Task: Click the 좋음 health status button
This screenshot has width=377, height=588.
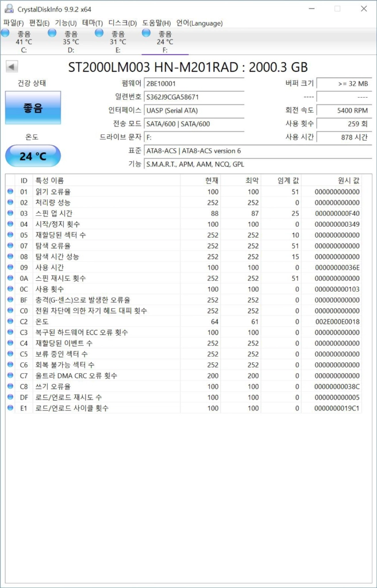Action: 33,107
